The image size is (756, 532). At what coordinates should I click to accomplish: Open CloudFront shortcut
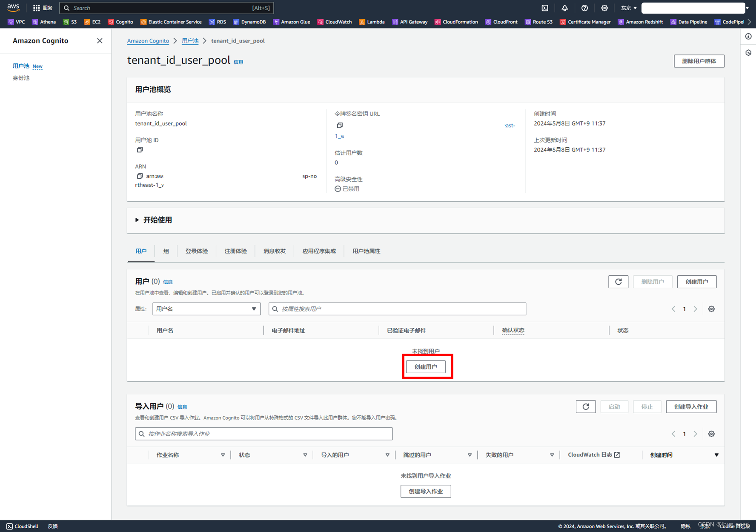point(501,22)
